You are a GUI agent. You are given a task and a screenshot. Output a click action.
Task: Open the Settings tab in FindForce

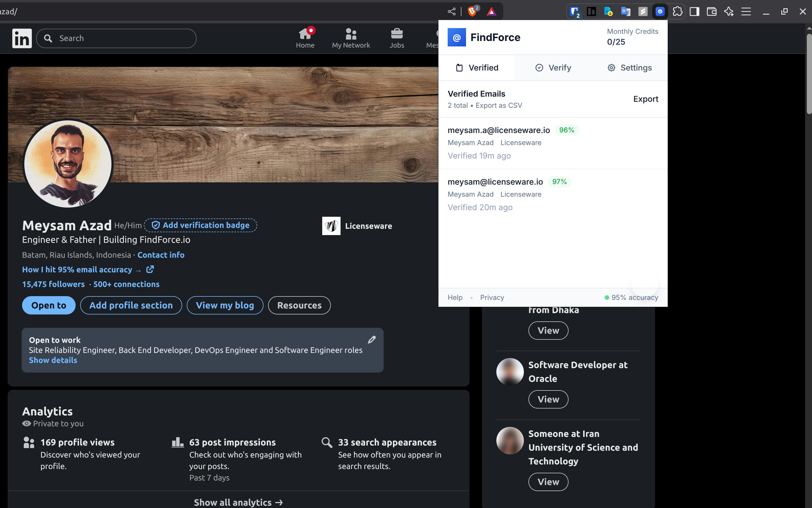629,68
